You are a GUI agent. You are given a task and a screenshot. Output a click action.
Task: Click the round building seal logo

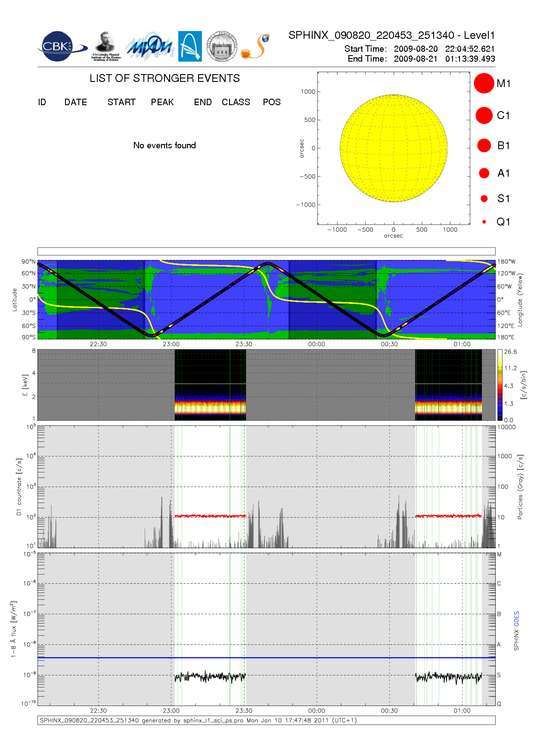pyautogui.click(x=222, y=47)
